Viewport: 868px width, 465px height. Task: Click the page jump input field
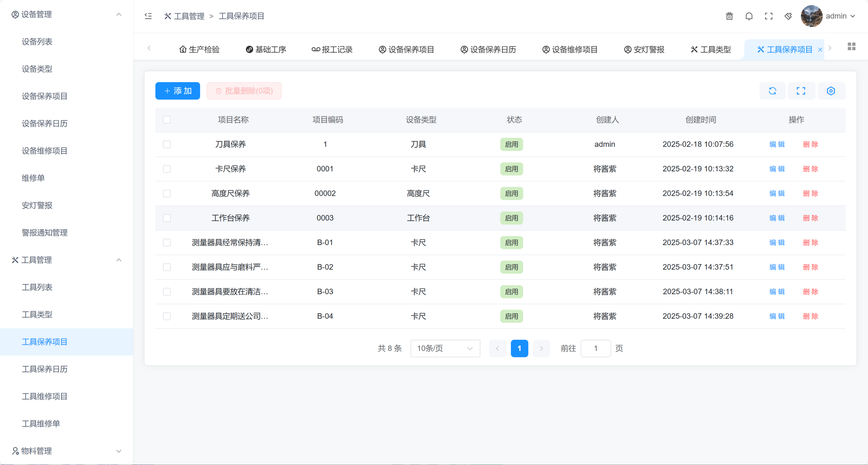pos(595,349)
